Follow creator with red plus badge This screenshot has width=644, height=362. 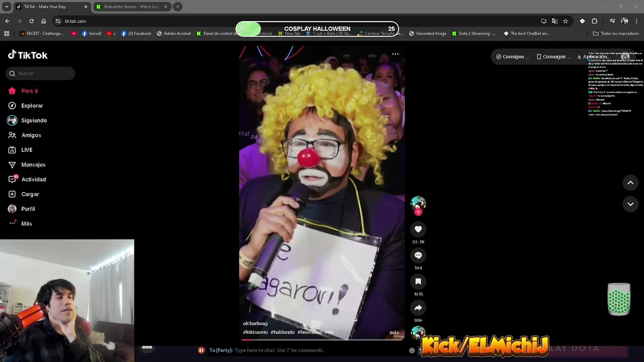(x=418, y=212)
